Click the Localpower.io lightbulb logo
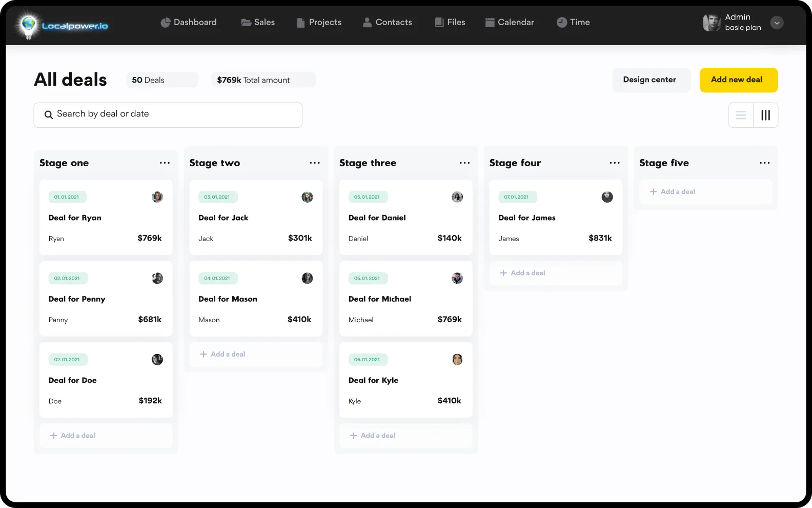 point(28,25)
